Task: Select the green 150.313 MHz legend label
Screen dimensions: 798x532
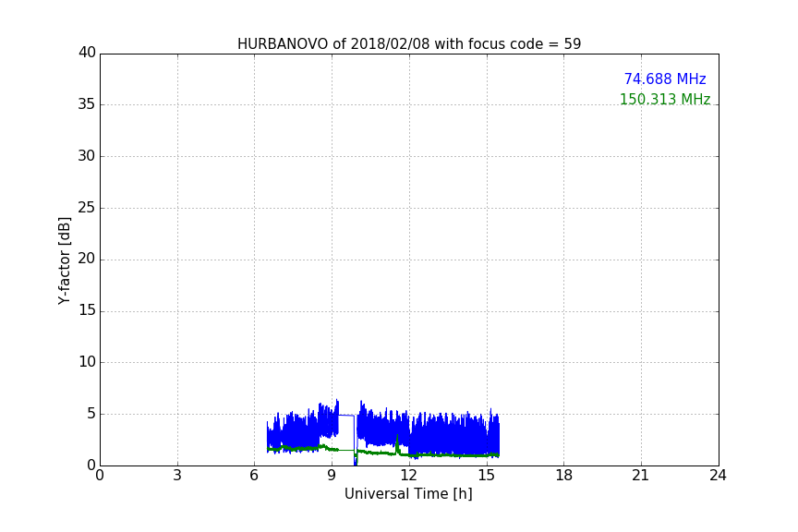Action: [x=665, y=99]
